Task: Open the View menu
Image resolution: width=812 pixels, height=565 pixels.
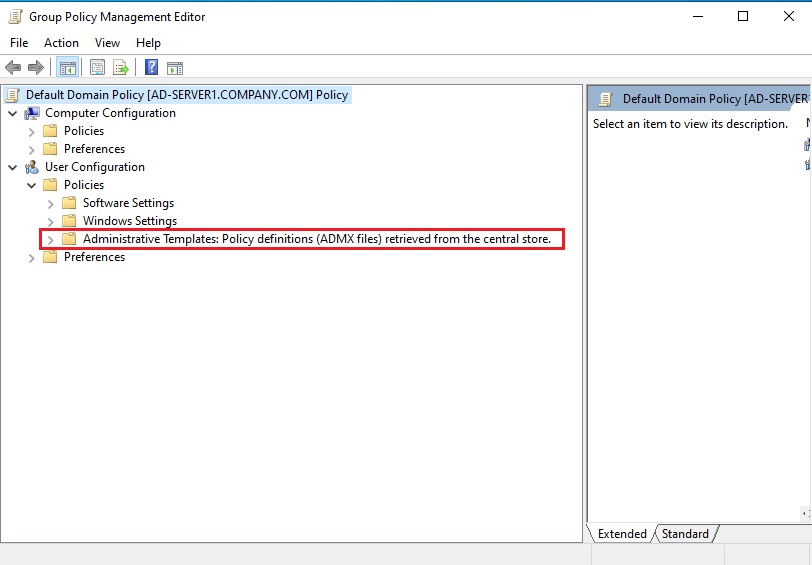Action: point(107,43)
